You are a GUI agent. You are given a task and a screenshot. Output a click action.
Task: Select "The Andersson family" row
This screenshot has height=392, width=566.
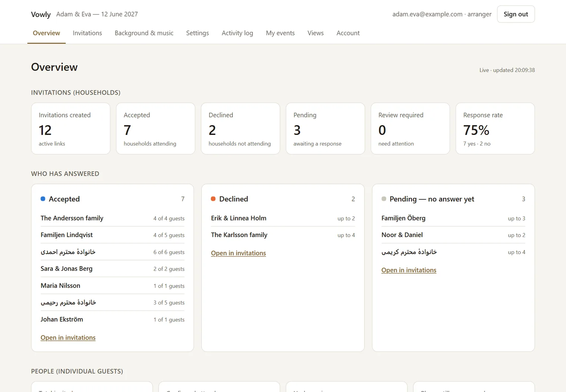112,218
